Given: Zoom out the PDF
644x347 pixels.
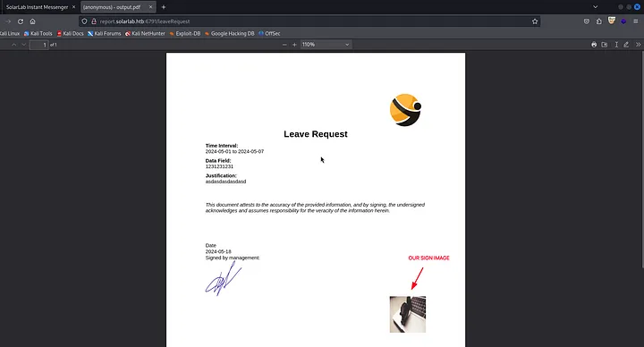Looking at the screenshot, I should coord(284,45).
